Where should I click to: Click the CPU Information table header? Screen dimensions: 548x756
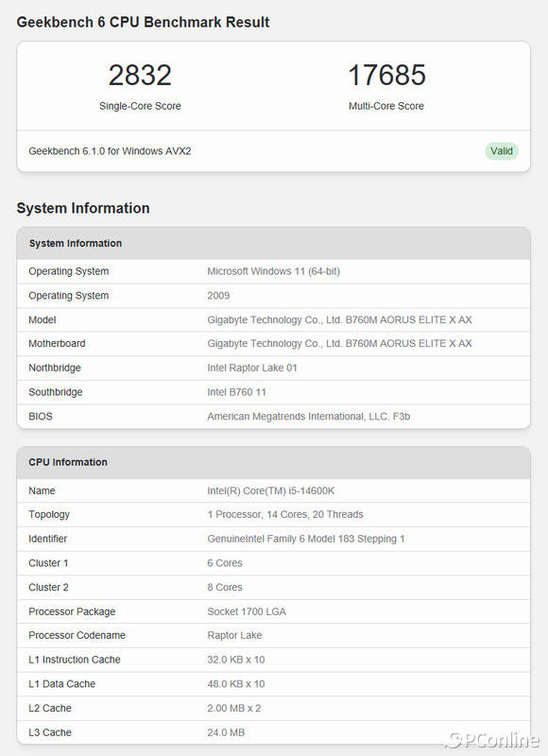click(273, 462)
